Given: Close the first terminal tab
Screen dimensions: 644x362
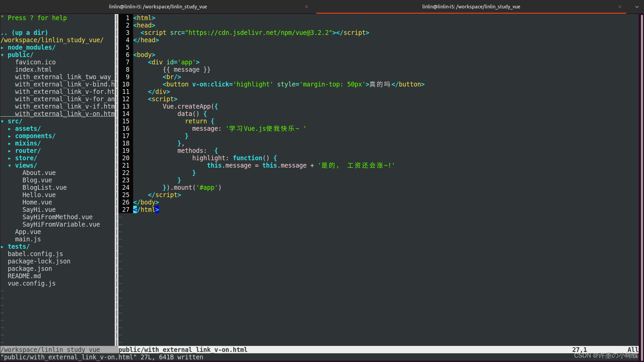Looking at the screenshot, I should pyautogui.click(x=306, y=7).
